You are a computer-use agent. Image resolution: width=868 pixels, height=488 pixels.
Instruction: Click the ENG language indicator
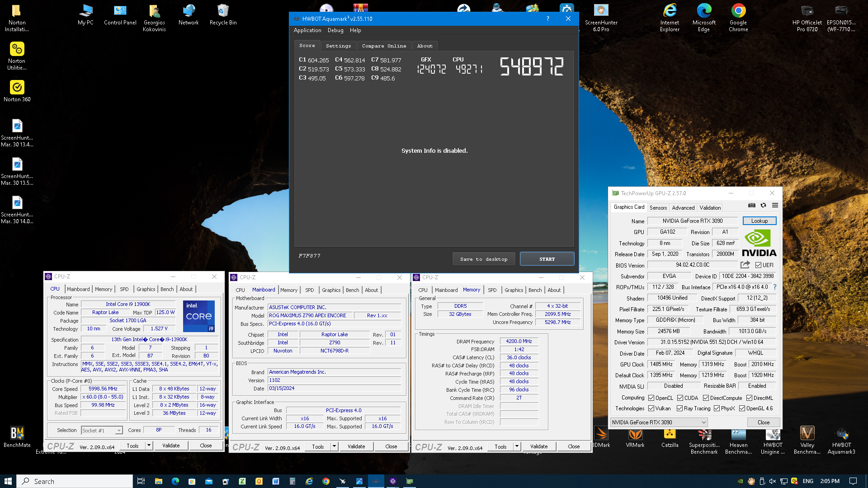808,481
